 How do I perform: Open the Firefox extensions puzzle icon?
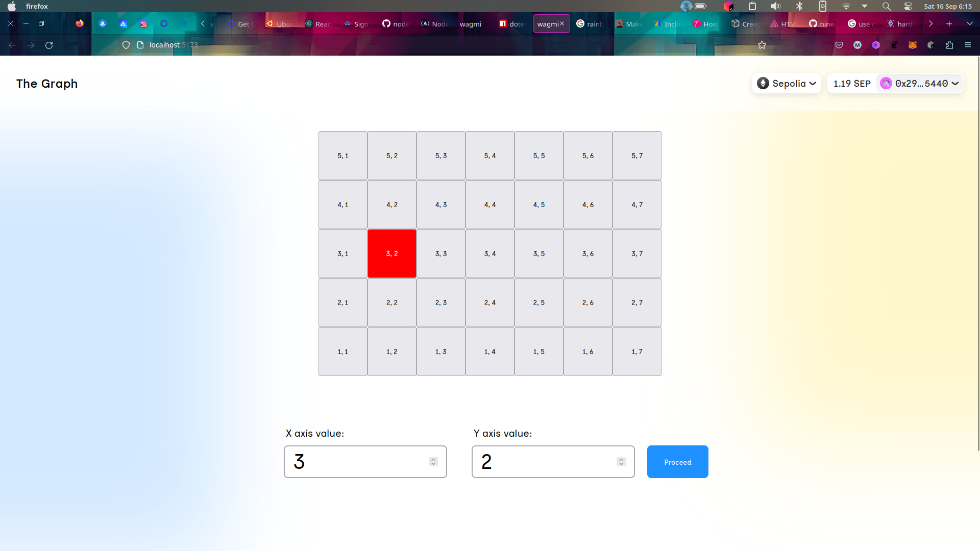pos(949,45)
